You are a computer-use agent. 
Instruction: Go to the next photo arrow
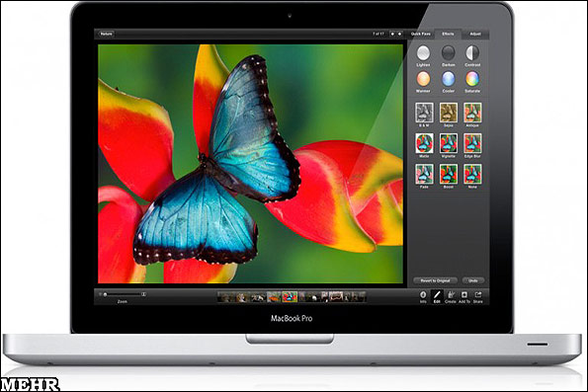(x=400, y=34)
